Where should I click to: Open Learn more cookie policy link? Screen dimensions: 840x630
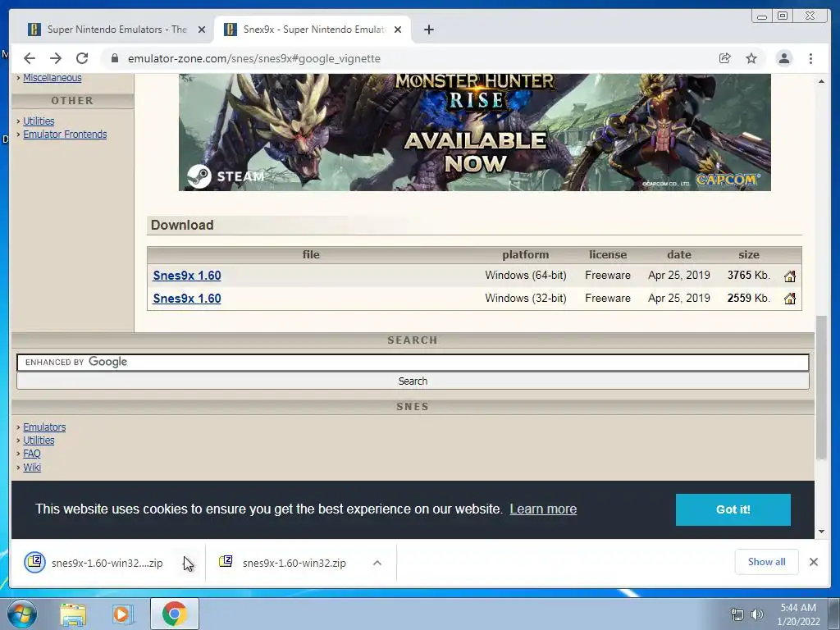(543, 509)
